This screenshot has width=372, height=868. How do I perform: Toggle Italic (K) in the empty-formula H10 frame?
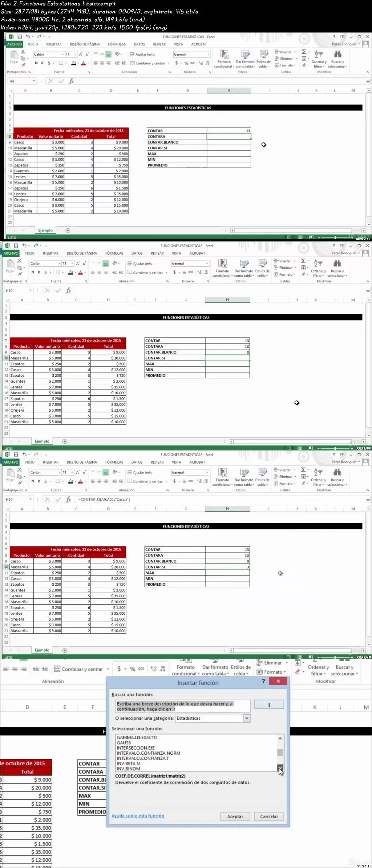[x=39, y=272]
